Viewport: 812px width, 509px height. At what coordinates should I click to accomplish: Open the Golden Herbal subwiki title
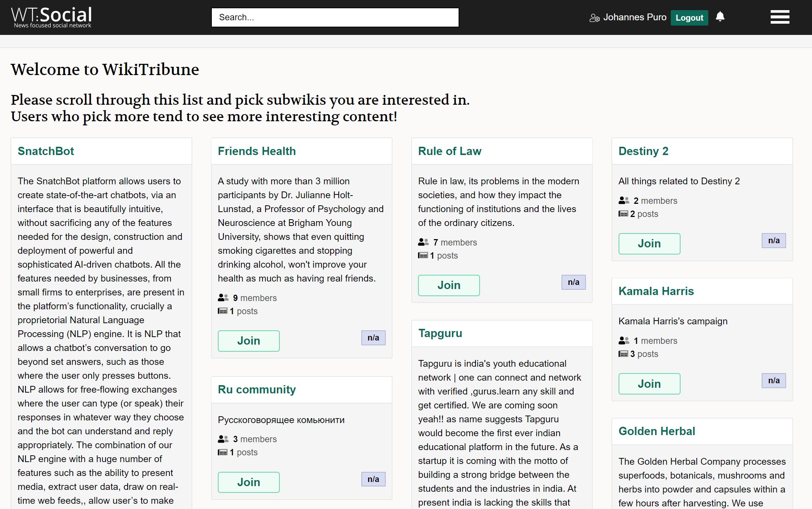click(657, 431)
